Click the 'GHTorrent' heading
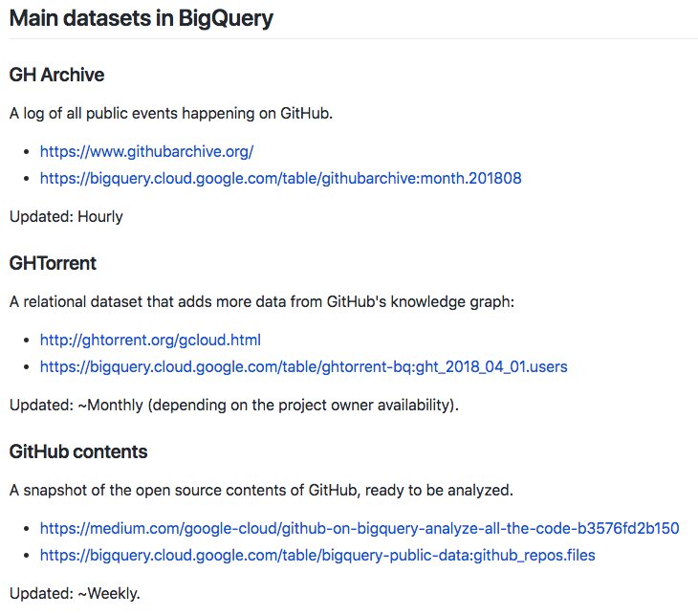The height and width of the screenshot is (616, 698). [x=53, y=263]
